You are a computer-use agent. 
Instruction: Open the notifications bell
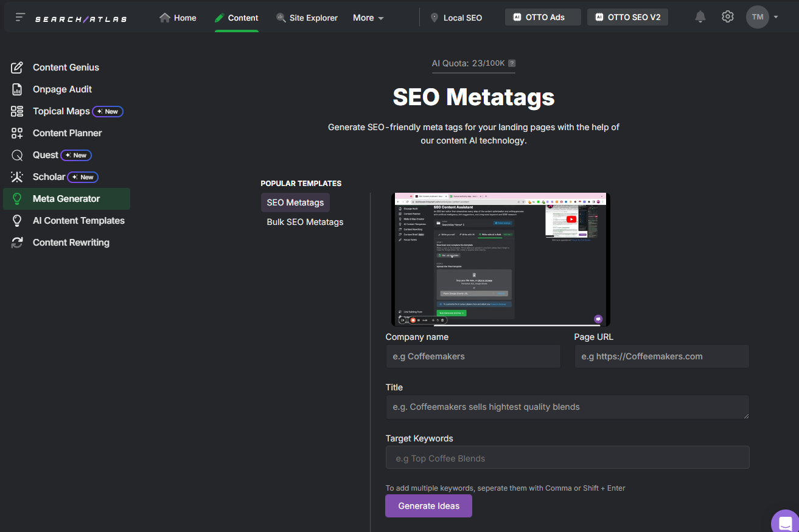700,16
